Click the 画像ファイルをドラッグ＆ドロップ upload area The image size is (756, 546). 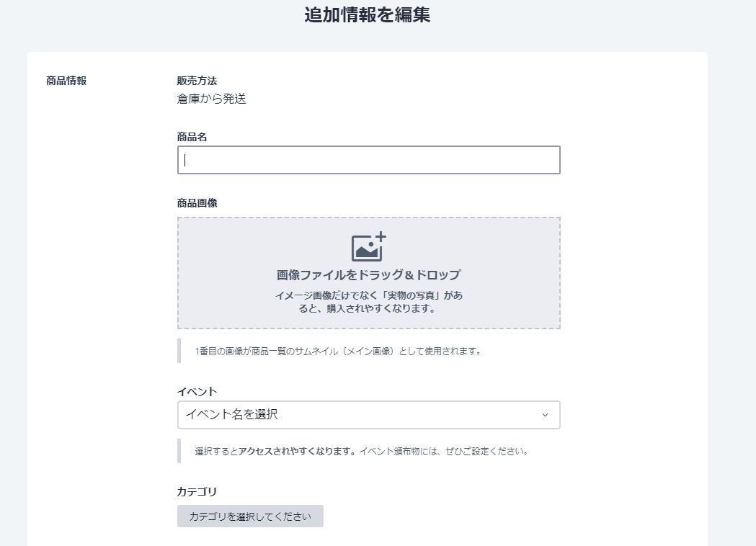pos(368,273)
